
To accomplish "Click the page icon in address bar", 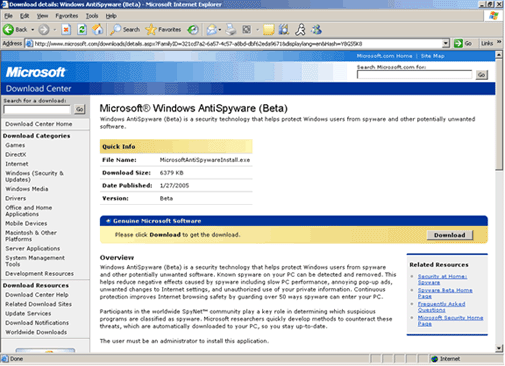I will click(x=29, y=44).
